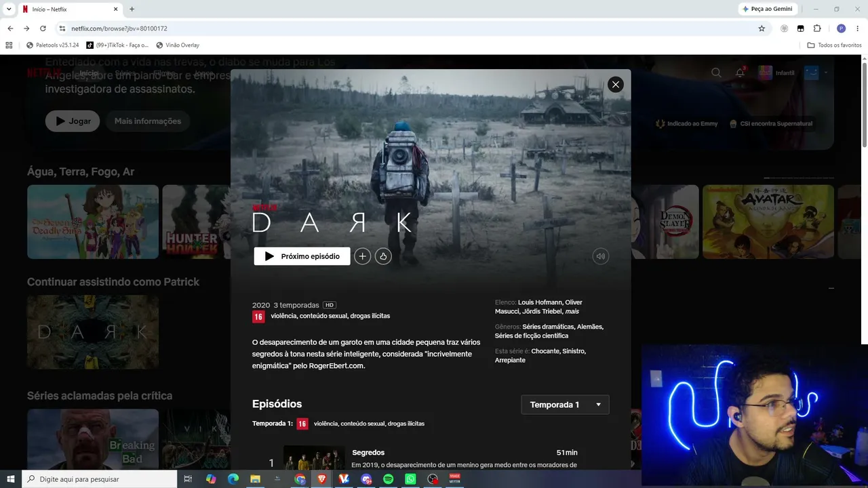The height and width of the screenshot is (488, 868).
Task: Go back with the browser back arrow
Action: pos(10,28)
